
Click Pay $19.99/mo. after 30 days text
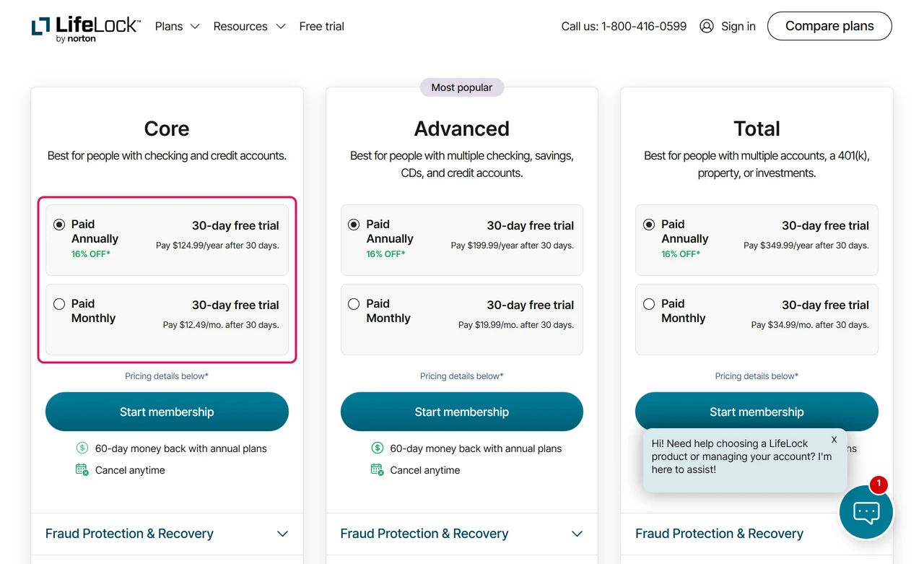click(x=516, y=325)
